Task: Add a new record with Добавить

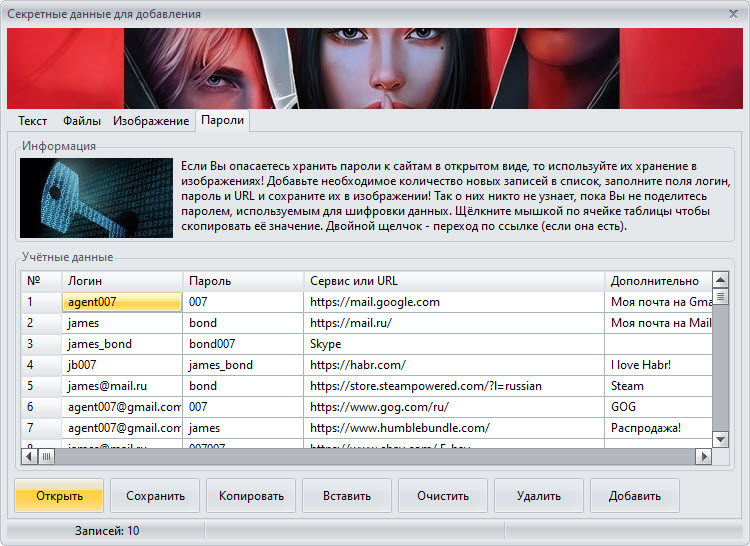Action: [x=634, y=495]
